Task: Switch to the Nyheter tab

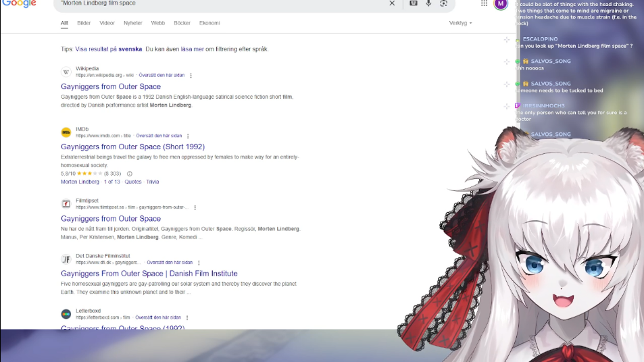Action: click(x=133, y=23)
